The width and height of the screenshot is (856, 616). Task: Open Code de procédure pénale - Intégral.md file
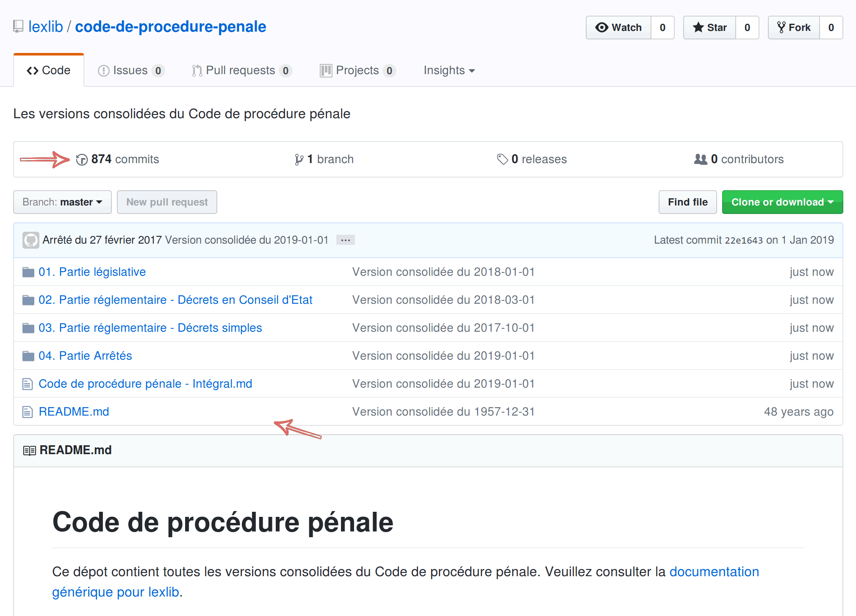coord(145,384)
